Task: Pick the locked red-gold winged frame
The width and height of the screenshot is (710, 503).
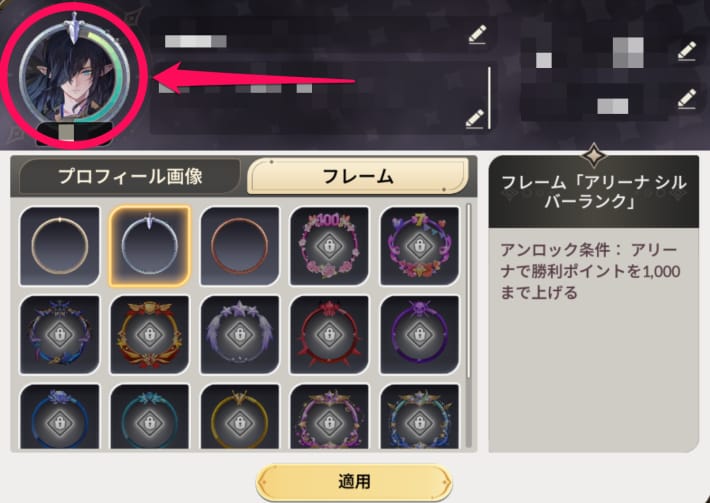Action: pos(149,335)
